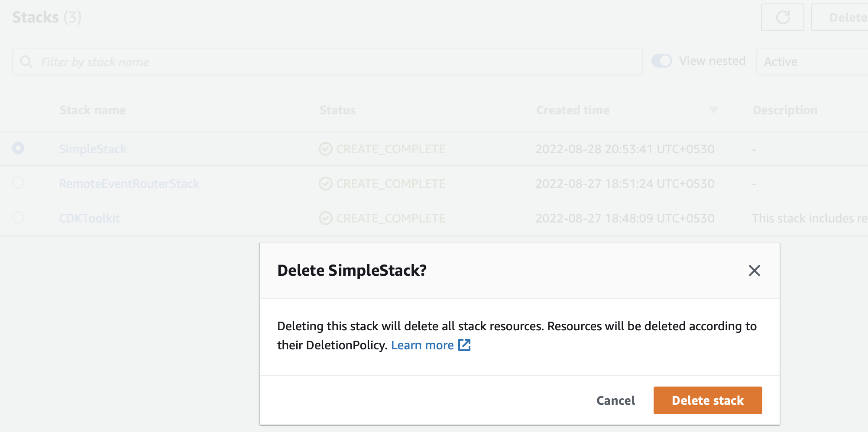This screenshot has width=868, height=432.
Task: Open the Active status filter dropdown
Action: tap(812, 61)
